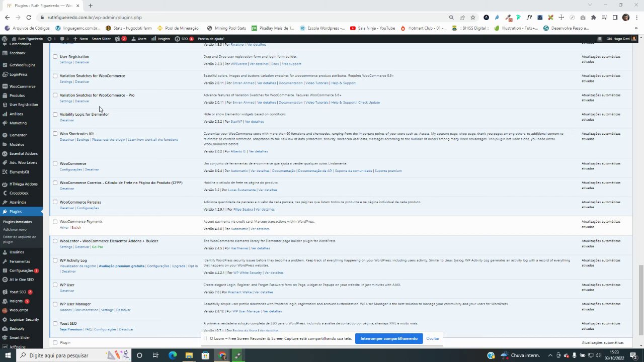Open Insights in the admin bar

(x=161, y=39)
